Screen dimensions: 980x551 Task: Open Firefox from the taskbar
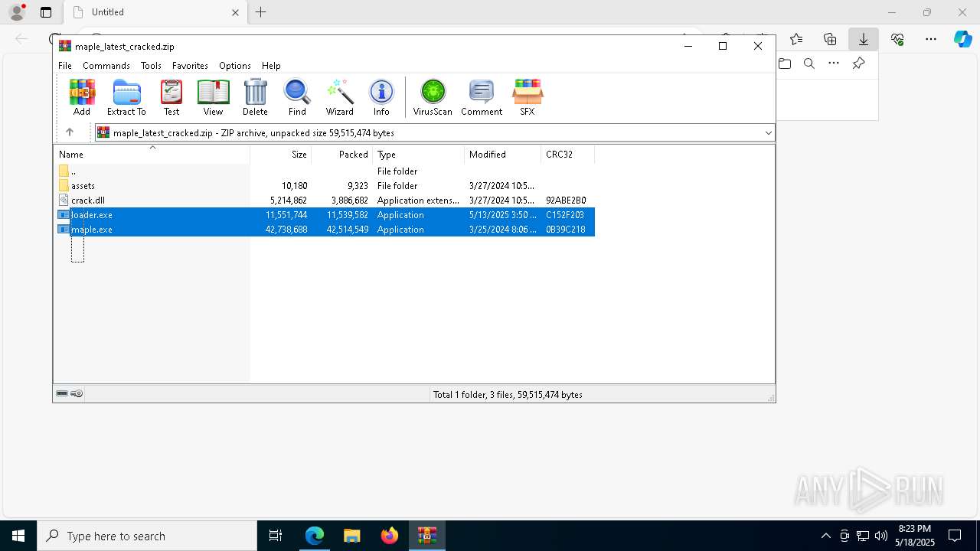pyautogui.click(x=389, y=536)
